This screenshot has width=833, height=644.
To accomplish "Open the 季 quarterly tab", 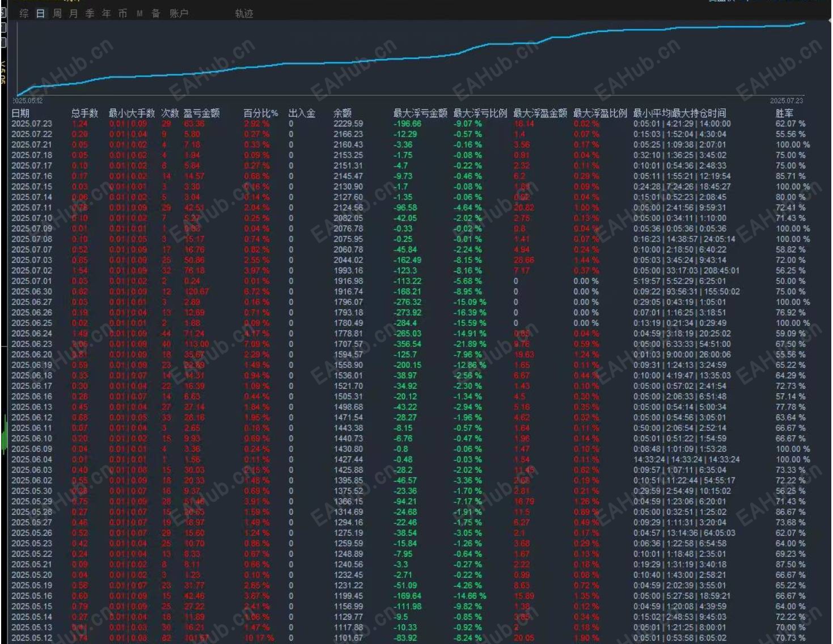I will 90,14.
